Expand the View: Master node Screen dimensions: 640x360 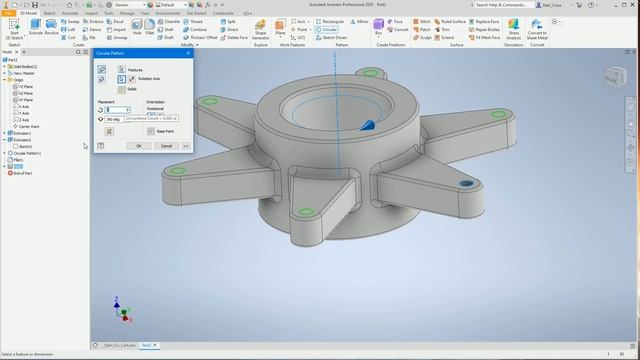[x=4, y=73]
